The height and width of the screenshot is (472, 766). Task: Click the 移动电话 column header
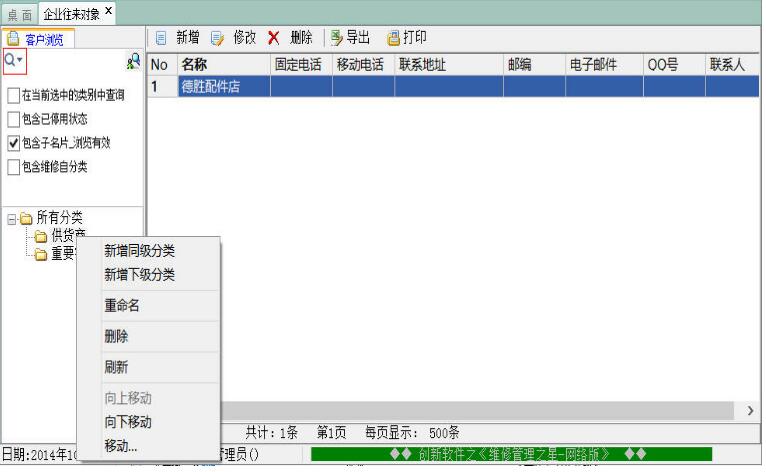click(x=363, y=64)
